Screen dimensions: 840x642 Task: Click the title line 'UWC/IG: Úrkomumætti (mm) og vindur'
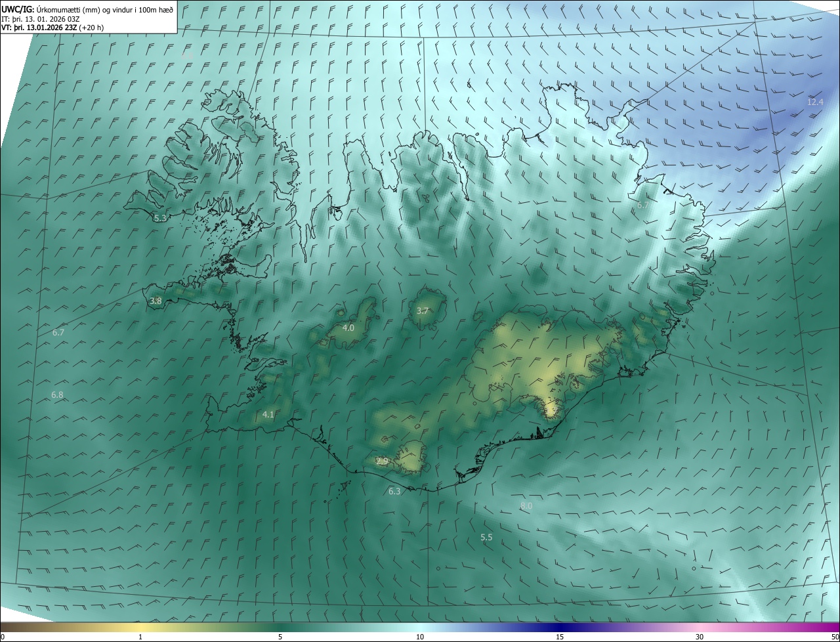(87, 9)
